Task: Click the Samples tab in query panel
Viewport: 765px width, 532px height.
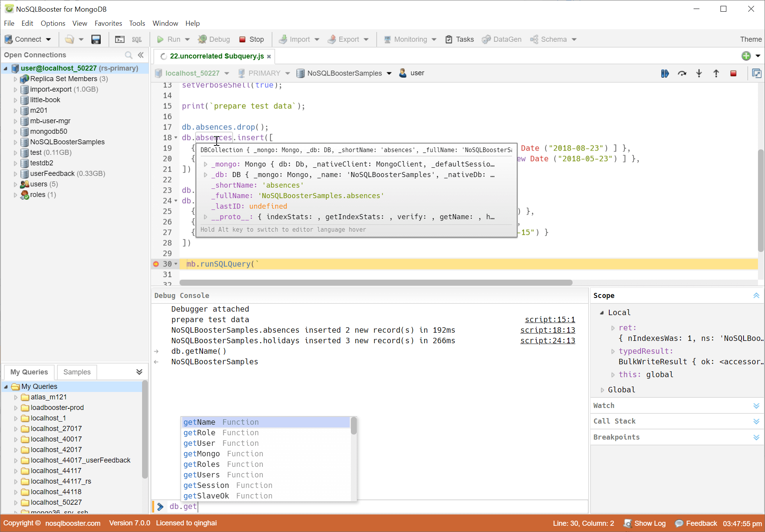Action: [77, 372]
